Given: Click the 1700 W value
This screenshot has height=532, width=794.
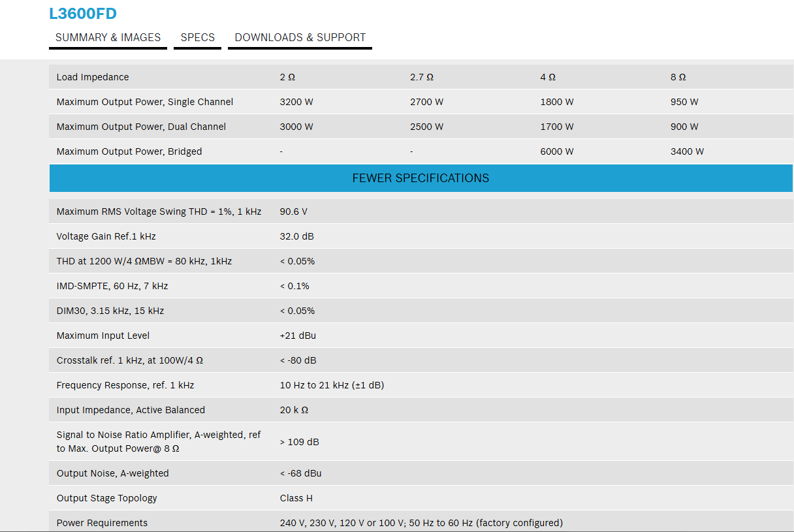Looking at the screenshot, I should point(557,127).
